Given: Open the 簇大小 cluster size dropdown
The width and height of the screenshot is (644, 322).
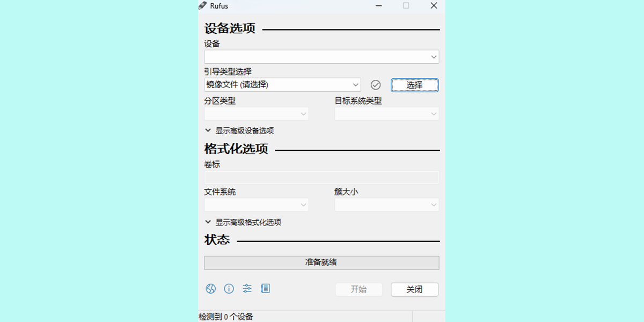Looking at the screenshot, I should [387, 205].
